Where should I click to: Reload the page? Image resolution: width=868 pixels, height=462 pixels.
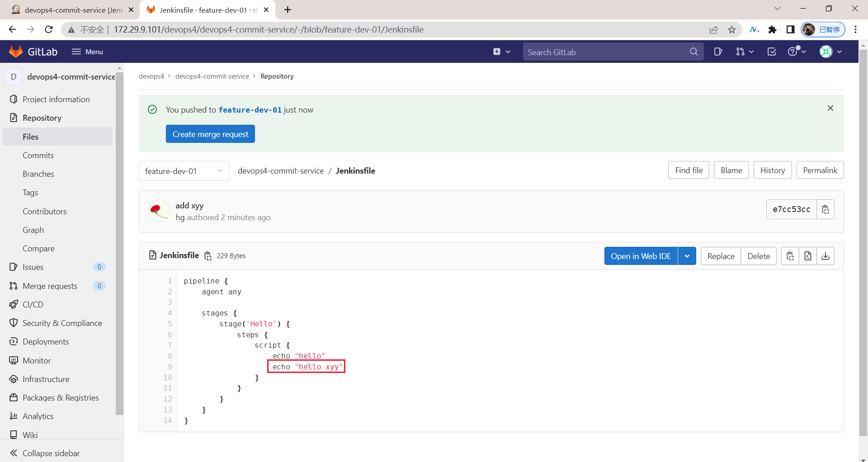point(49,29)
